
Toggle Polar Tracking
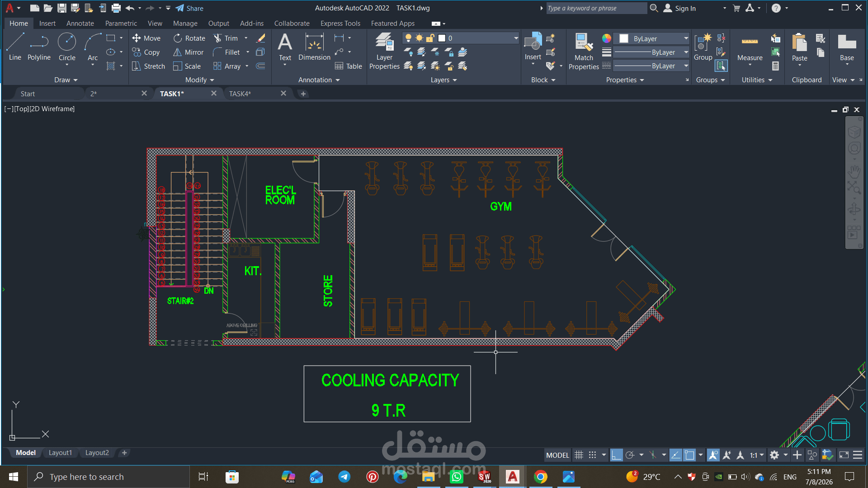point(630,455)
